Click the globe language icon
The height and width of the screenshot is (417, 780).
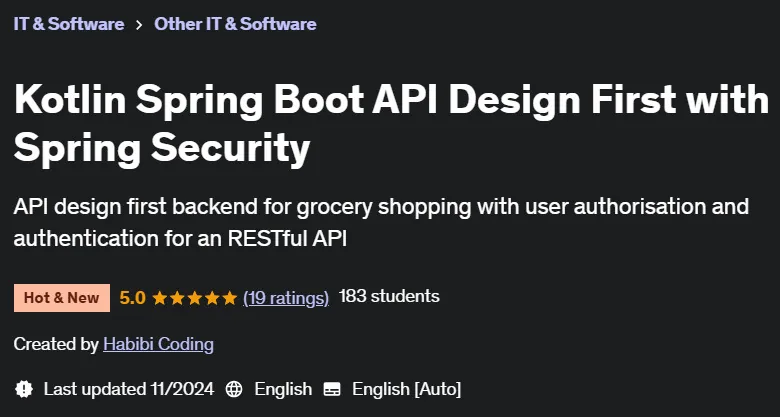tap(234, 389)
